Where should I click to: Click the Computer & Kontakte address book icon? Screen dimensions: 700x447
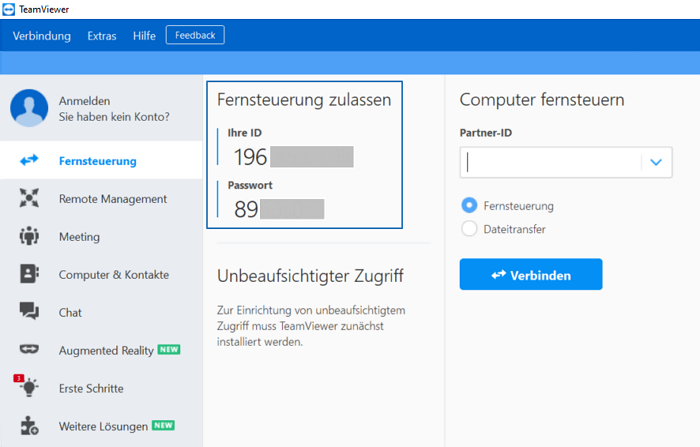click(x=29, y=274)
